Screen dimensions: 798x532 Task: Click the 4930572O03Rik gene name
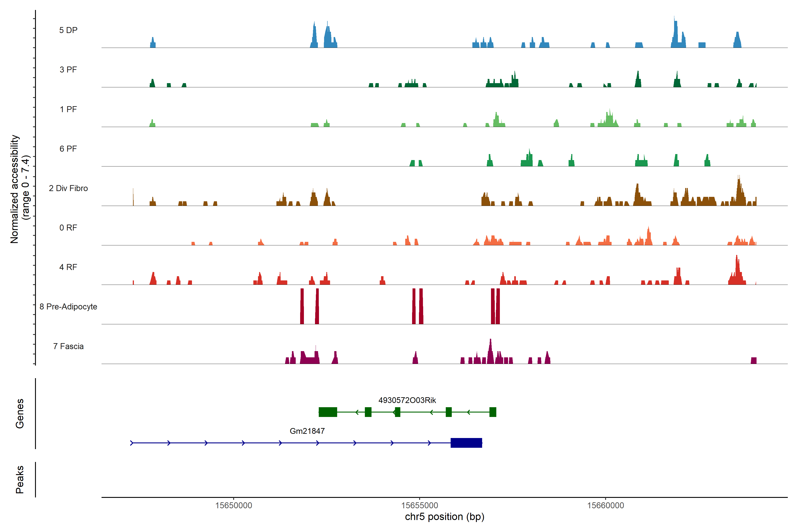click(x=407, y=400)
